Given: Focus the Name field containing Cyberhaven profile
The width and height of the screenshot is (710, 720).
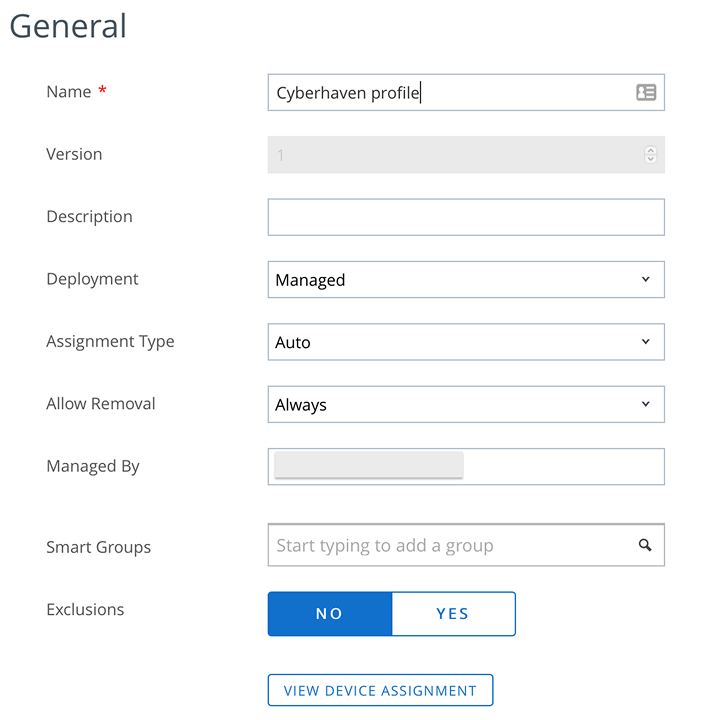Looking at the screenshot, I should [450, 93].
